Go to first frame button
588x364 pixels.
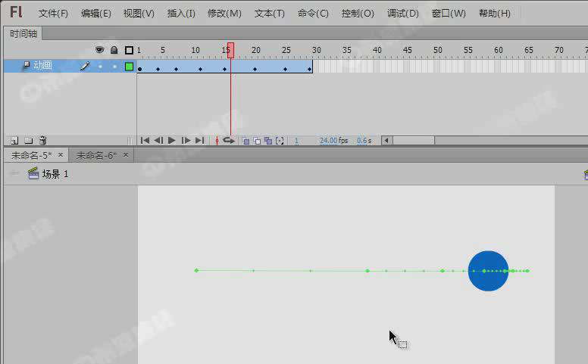point(145,141)
